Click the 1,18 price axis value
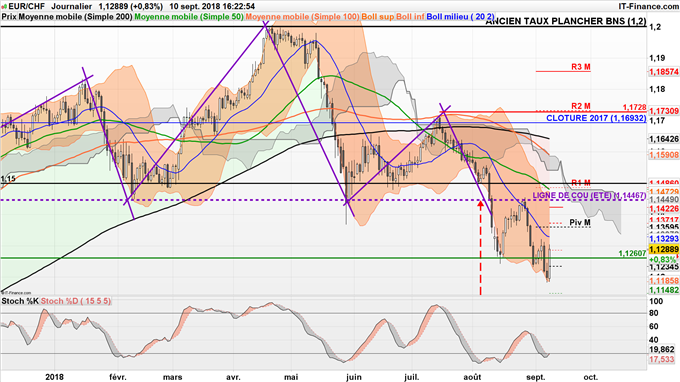 click(x=657, y=89)
